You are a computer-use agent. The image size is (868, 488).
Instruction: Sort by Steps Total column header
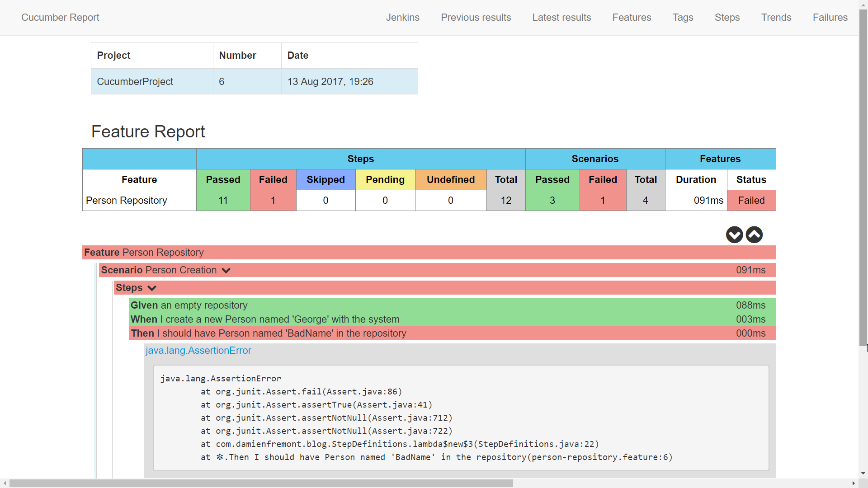[x=506, y=180]
